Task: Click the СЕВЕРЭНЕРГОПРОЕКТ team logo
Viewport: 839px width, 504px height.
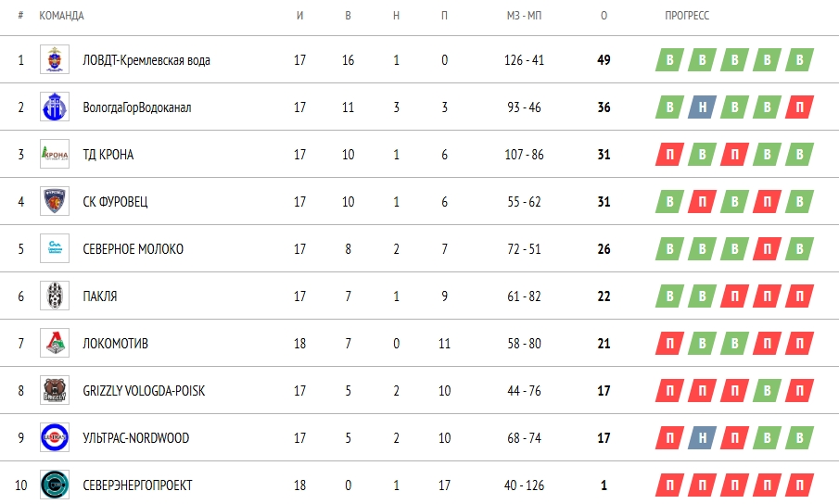Action: click(x=54, y=485)
